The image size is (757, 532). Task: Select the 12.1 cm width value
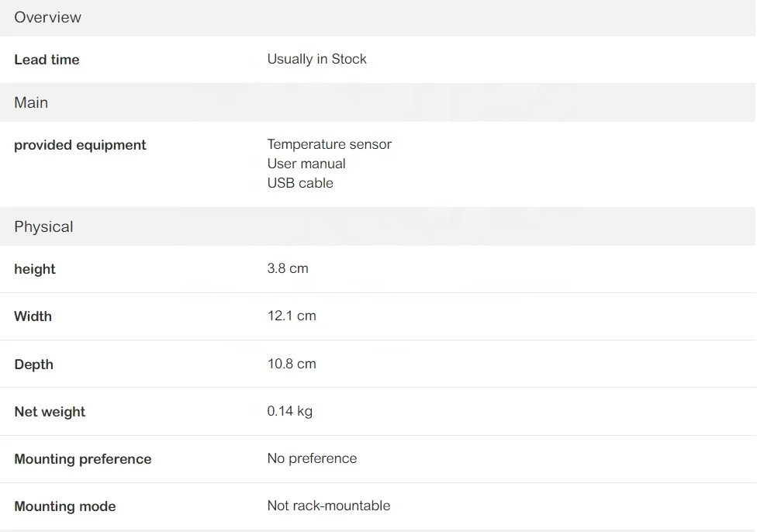tap(292, 316)
